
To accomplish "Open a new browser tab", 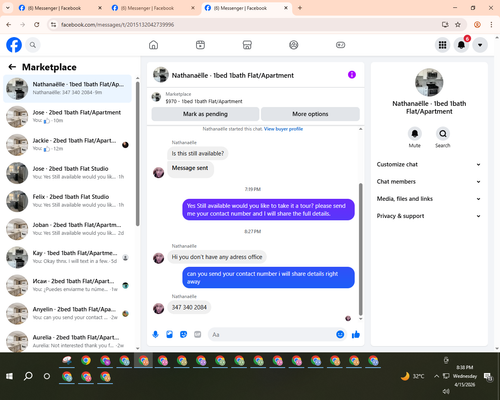I will tap(300, 8).
